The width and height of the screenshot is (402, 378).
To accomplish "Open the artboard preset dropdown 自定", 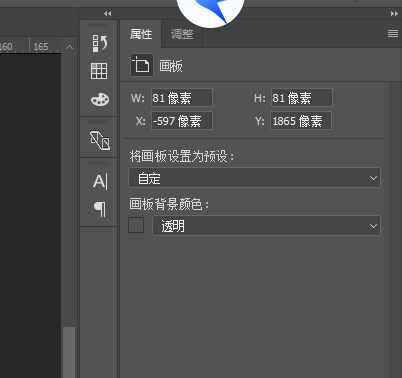I will [254, 178].
